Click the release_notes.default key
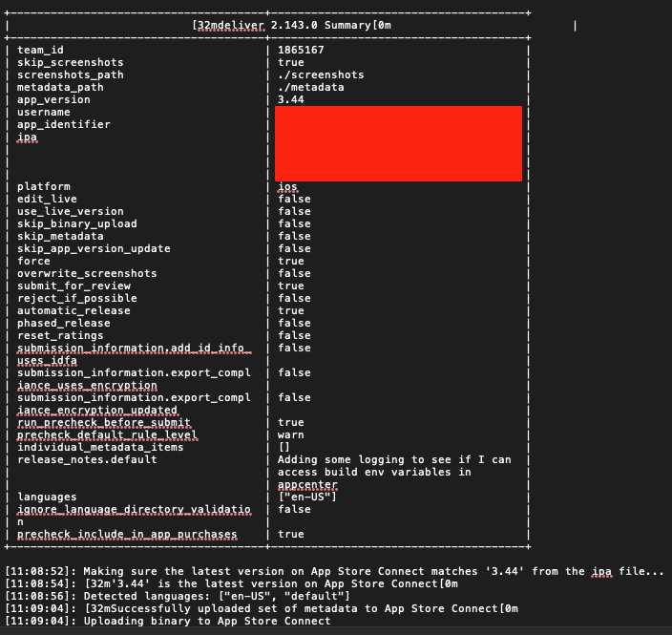This screenshot has width=672, height=635. (87, 460)
